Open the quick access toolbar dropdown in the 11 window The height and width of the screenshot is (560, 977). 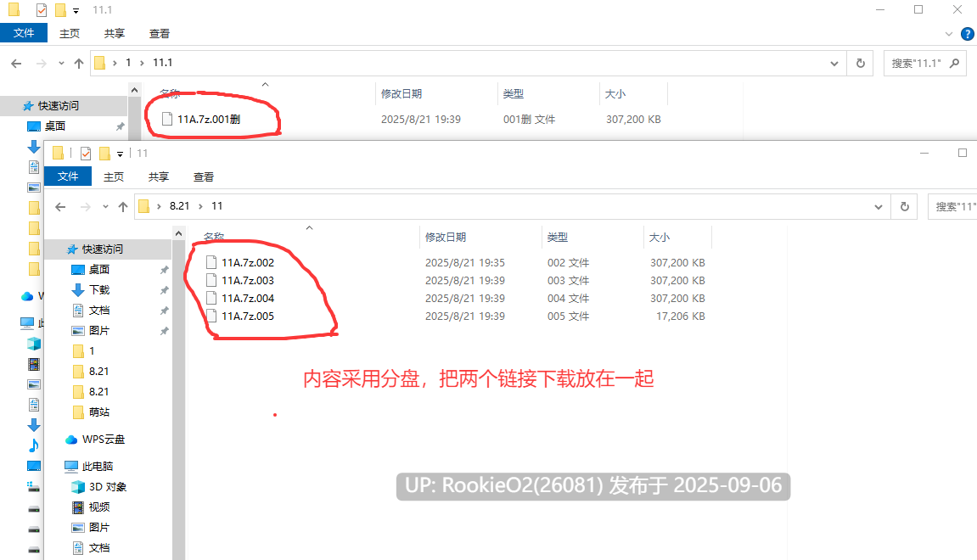pyautogui.click(x=121, y=154)
